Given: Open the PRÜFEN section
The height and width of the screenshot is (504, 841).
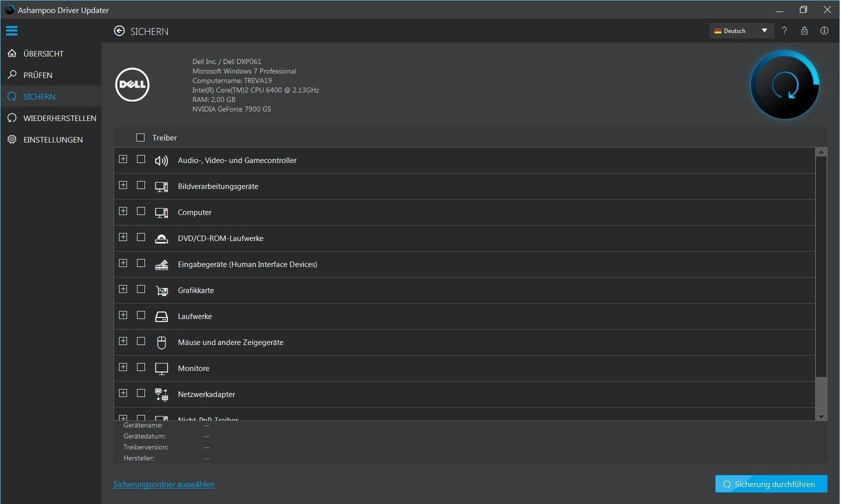Looking at the screenshot, I should coord(51,75).
